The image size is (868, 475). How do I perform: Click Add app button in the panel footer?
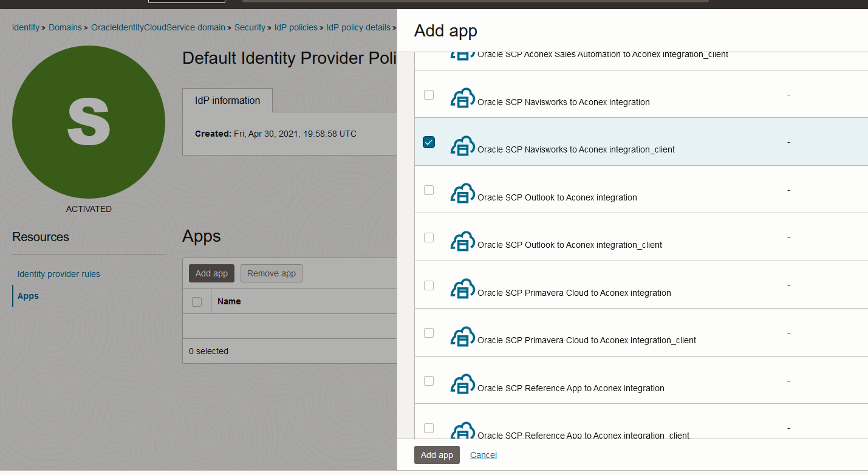pyautogui.click(x=437, y=455)
